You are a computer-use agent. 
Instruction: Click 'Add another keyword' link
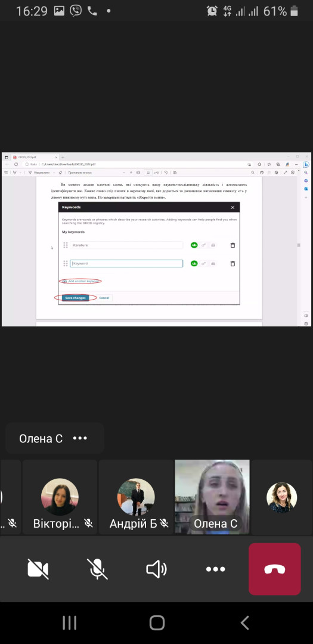click(x=81, y=281)
